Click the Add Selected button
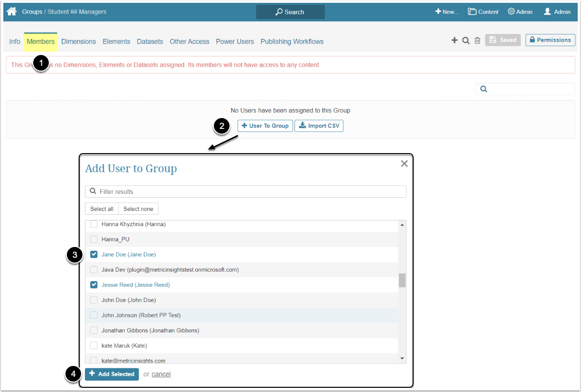The height and width of the screenshot is (392, 581). coord(112,374)
